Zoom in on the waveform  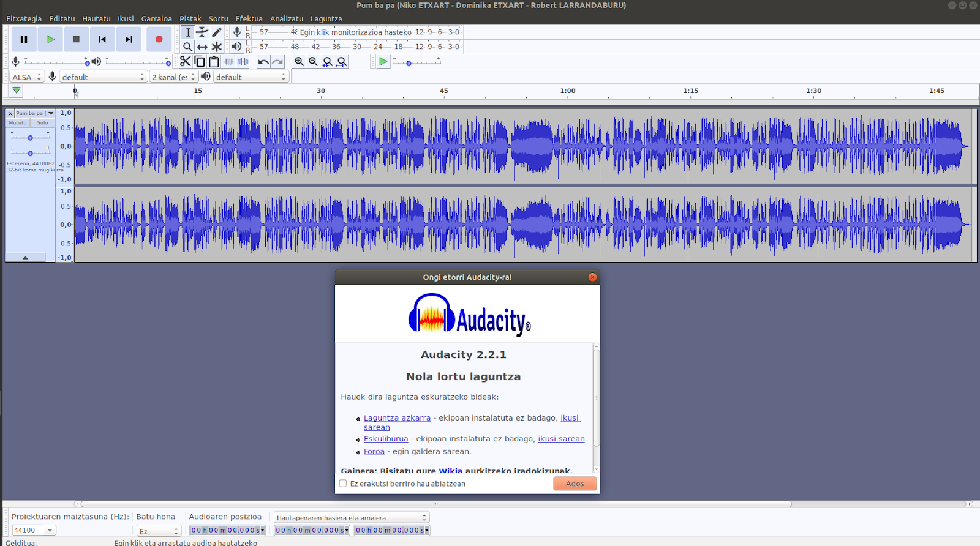click(299, 61)
